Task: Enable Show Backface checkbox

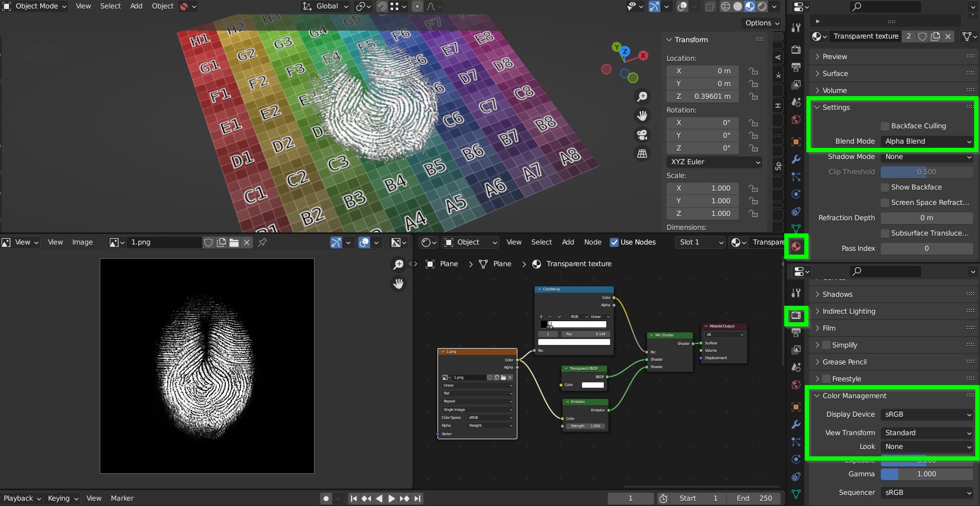Action: [x=885, y=187]
